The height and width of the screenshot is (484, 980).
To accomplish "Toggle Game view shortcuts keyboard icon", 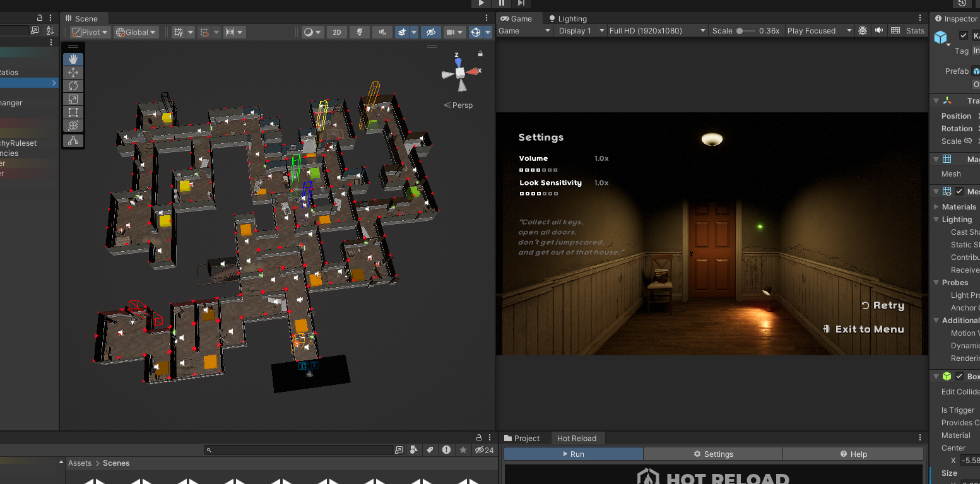I will [x=895, y=30].
